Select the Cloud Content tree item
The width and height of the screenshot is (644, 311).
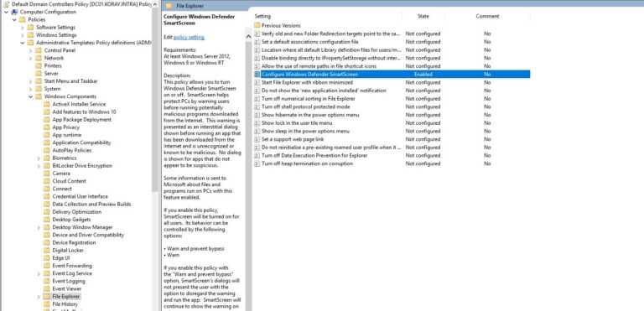tap(69, 181)
